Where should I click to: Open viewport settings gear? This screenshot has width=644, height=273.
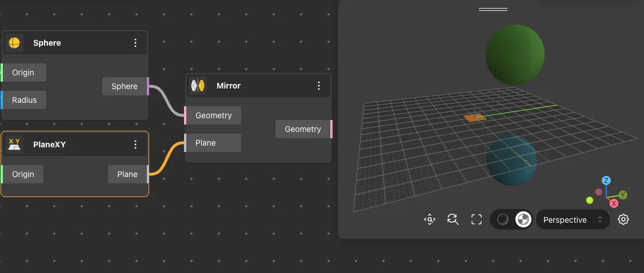pos(623,219)
